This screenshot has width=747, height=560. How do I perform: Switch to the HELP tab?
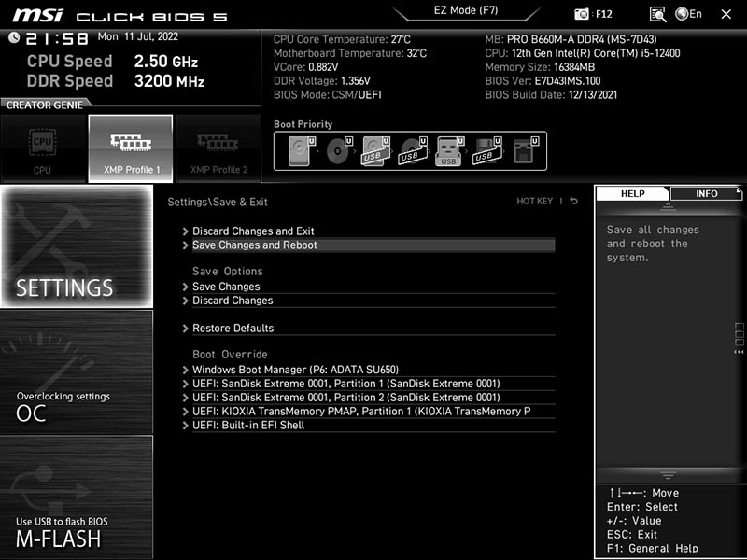click(x=633, y=193)
